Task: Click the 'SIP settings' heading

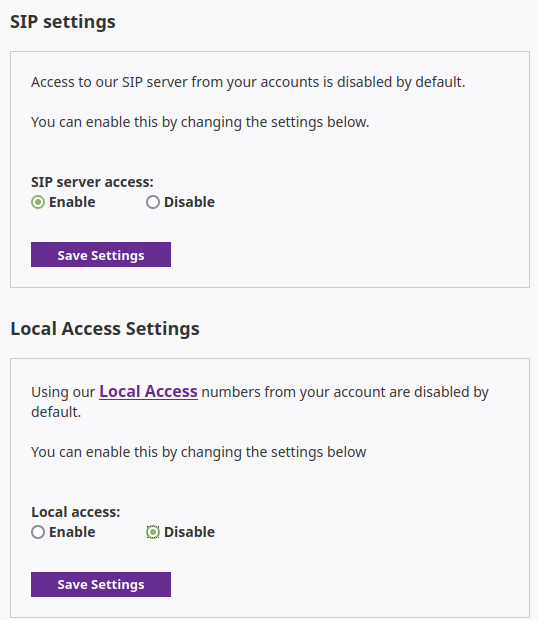Action: [x=63, y=22]
